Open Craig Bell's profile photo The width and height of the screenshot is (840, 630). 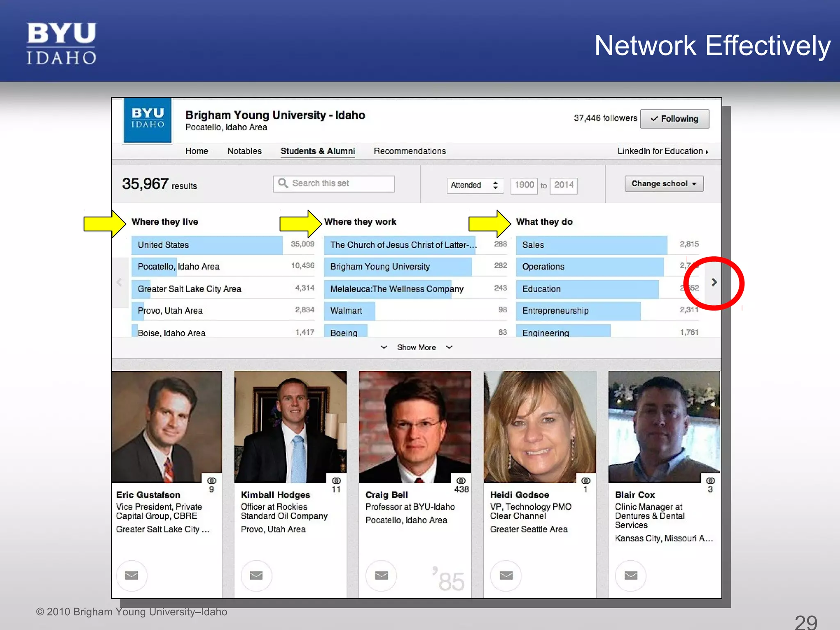click(x=415, y=427)
